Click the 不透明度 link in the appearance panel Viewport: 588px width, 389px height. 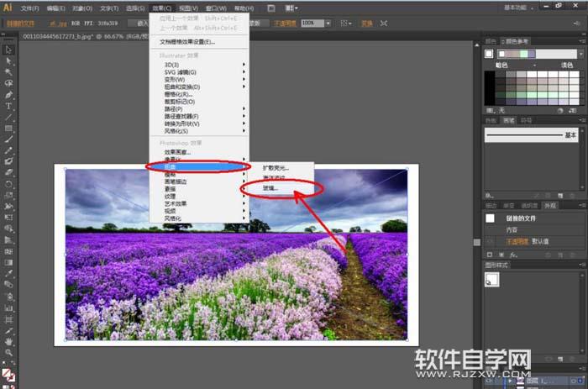tap(517, 241)
